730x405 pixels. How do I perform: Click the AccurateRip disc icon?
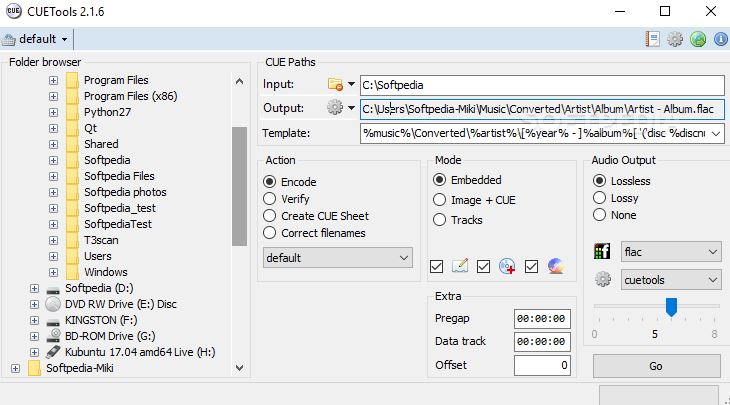556,266
